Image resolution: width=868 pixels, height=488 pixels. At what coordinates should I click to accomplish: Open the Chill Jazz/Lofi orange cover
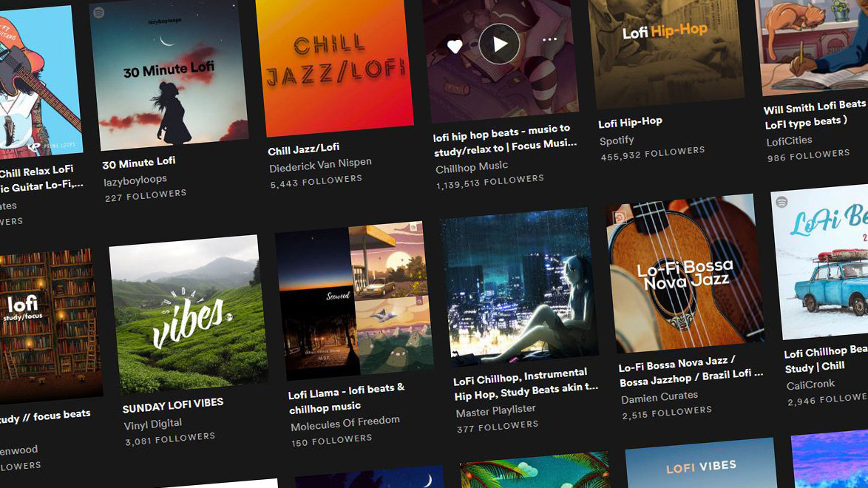[x=334, y=63]
